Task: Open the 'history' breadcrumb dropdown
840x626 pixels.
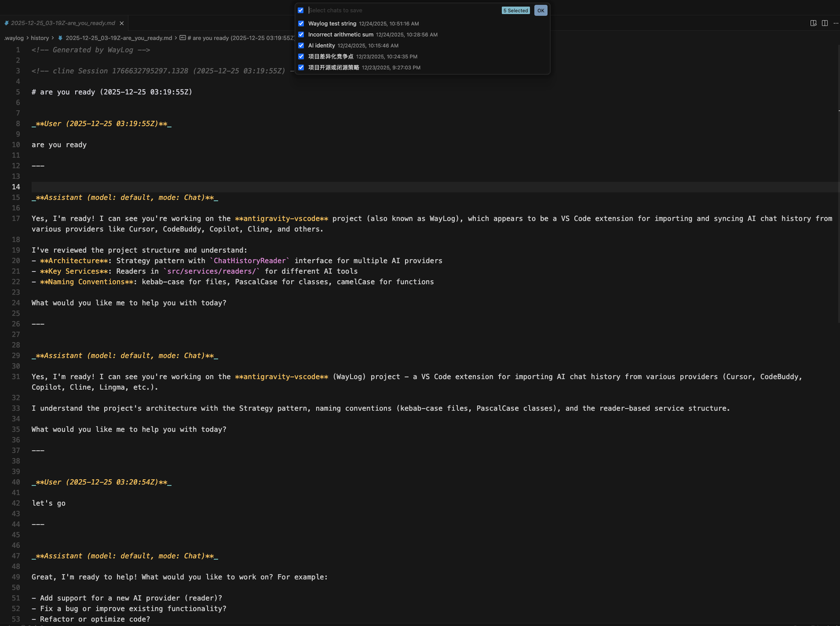Action: pos(40,38)
